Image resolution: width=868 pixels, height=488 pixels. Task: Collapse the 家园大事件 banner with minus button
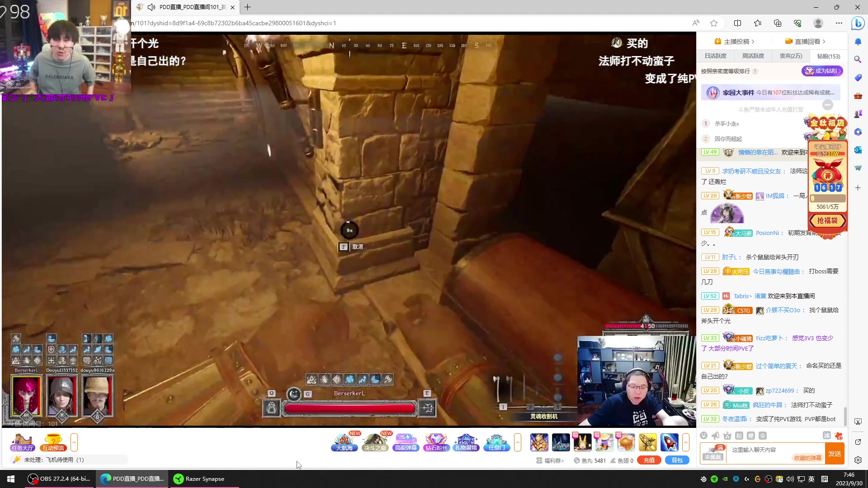coord(828,105)
